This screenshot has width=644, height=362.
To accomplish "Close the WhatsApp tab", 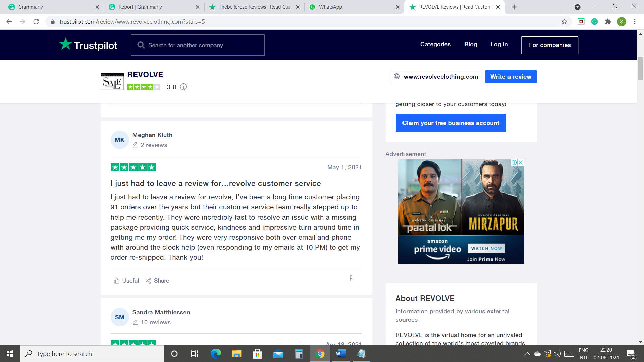I will [x=398, y=7].
